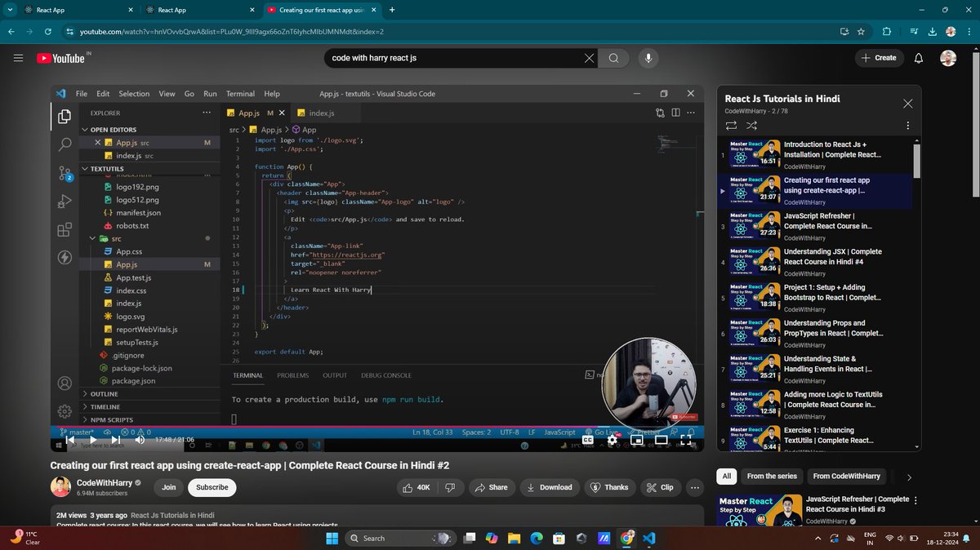Like the video with 40K thumbs up

(418, 487)
